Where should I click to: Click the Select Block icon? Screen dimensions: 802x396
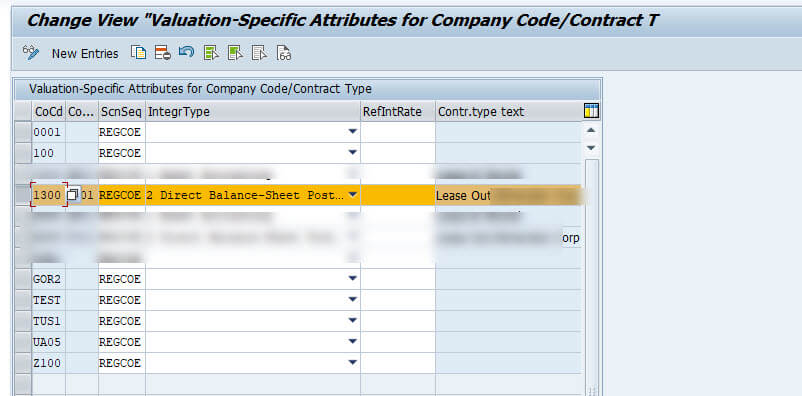point(235,53)
